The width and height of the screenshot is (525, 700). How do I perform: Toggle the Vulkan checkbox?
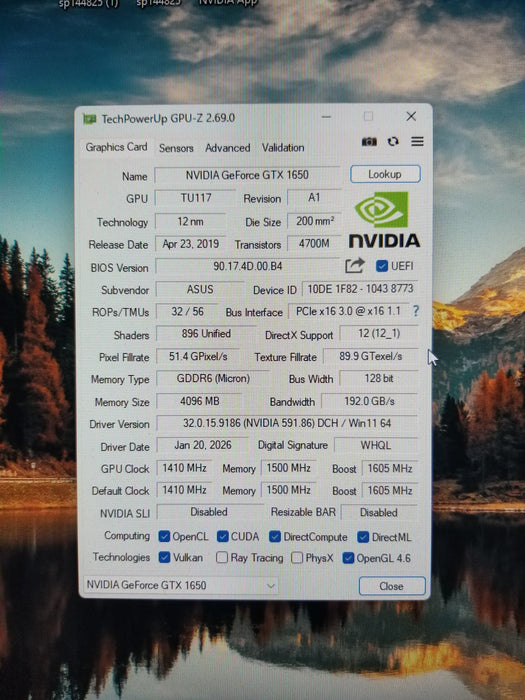164,557
